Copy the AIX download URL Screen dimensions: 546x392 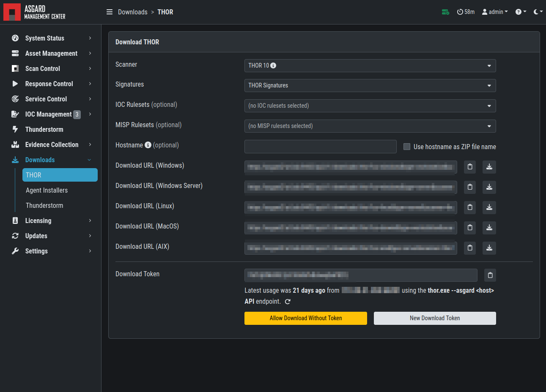tap(470, 248)
